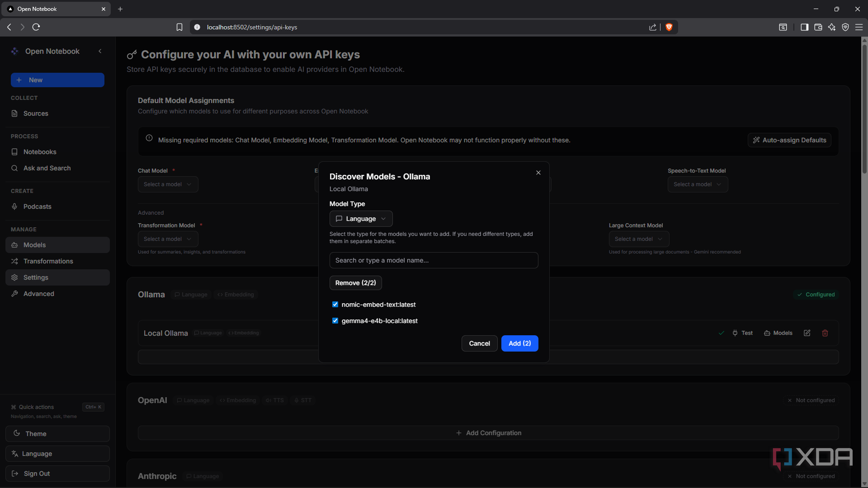868x488 pixels.
Task: Click the warning info icon
Action: point(149,138)
